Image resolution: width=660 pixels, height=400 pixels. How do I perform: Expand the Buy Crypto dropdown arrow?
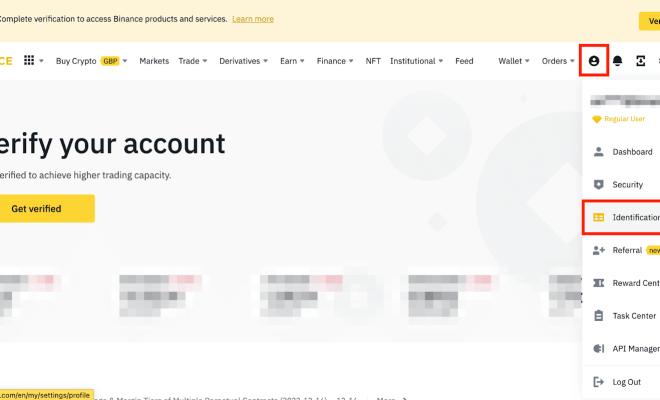point(125,61)
